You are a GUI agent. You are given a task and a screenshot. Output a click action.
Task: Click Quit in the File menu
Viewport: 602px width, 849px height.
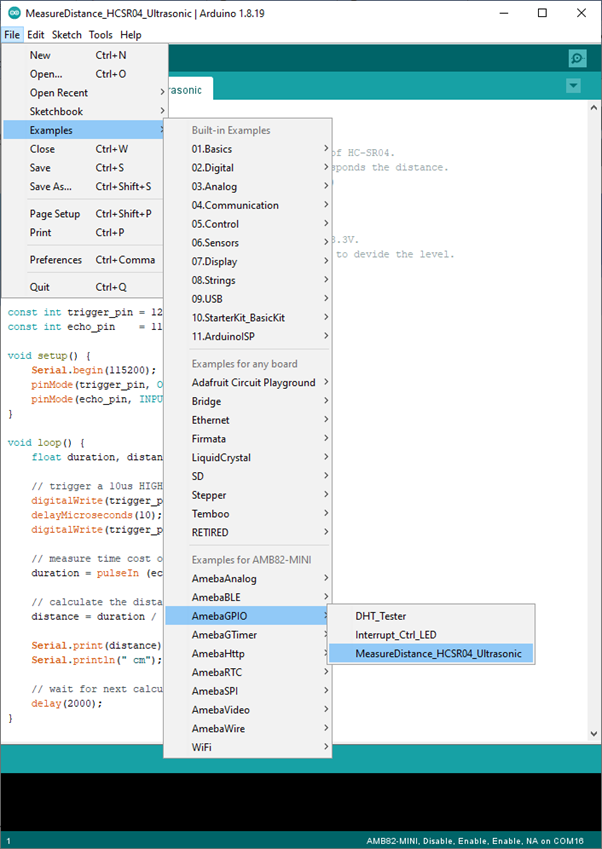tap(40, 287)
